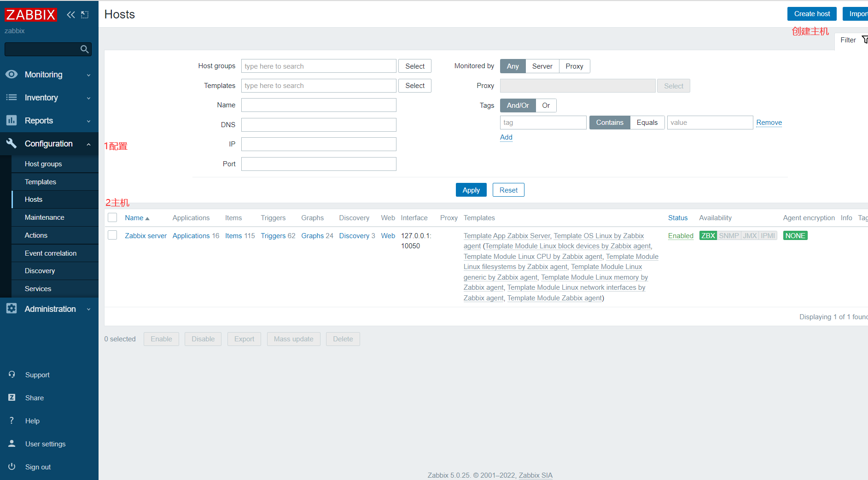Click the NONE encryption badge
Image resolution: width=868 pixels, height=480 pixels.
(x=795, y=236)
